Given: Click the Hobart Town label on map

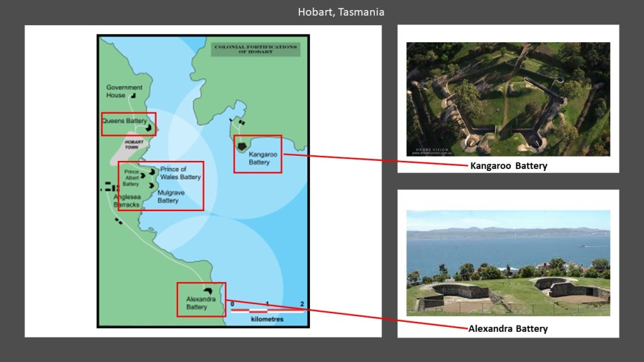Looking at the screenshot, I should (134, 145).
